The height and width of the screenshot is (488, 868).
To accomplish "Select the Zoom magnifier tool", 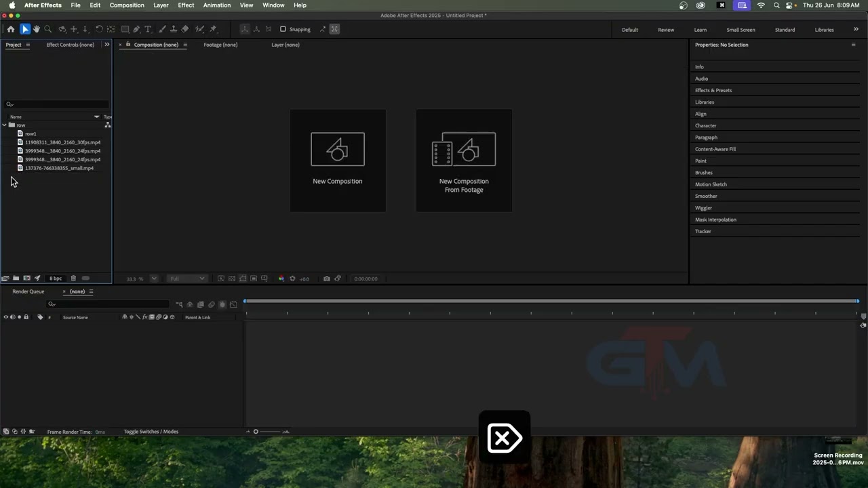I will pyautogui.click(x=47, y=29).
